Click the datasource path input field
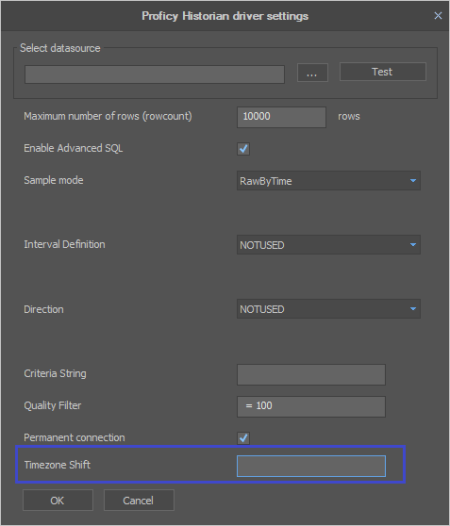This screenshot has width=450, height=526. click(x=155, y=74)
